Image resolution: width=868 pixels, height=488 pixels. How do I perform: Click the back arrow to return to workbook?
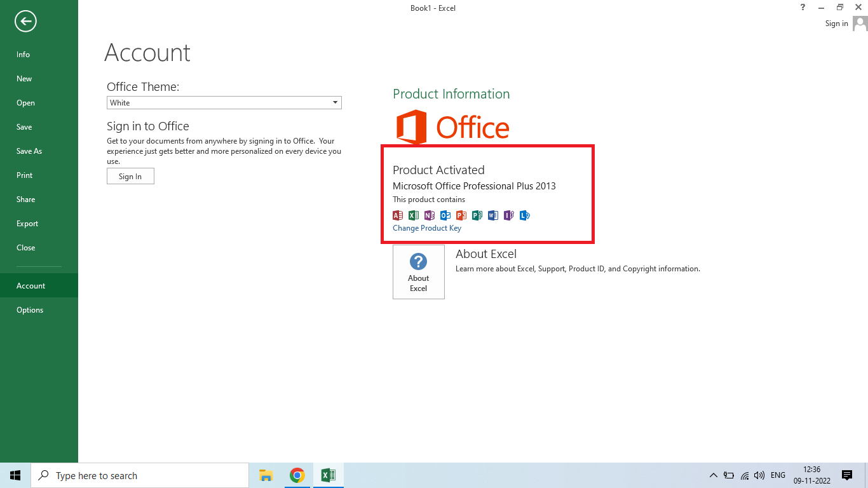pos(25,22)
